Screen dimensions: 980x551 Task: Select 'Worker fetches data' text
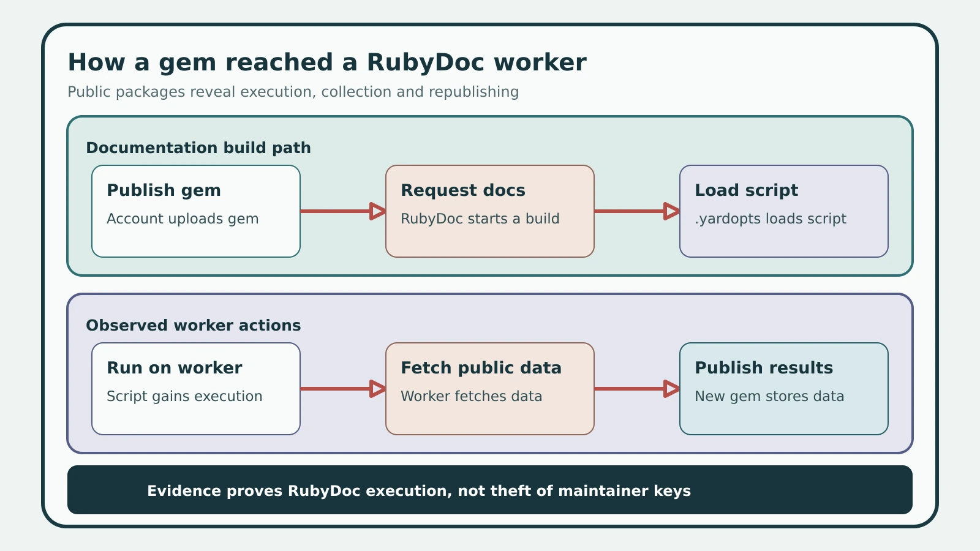472,396
